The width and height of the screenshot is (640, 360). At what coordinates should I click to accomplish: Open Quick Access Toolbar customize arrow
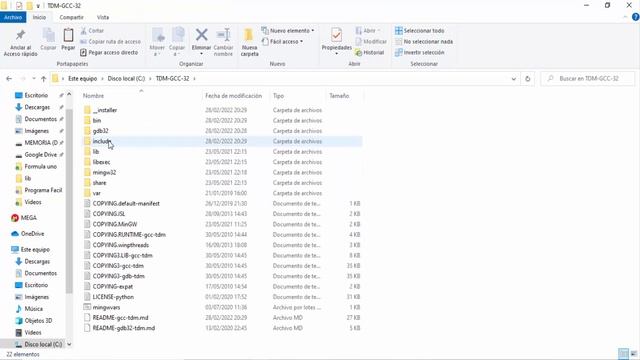pyautogui.click(x=38, y=6)
